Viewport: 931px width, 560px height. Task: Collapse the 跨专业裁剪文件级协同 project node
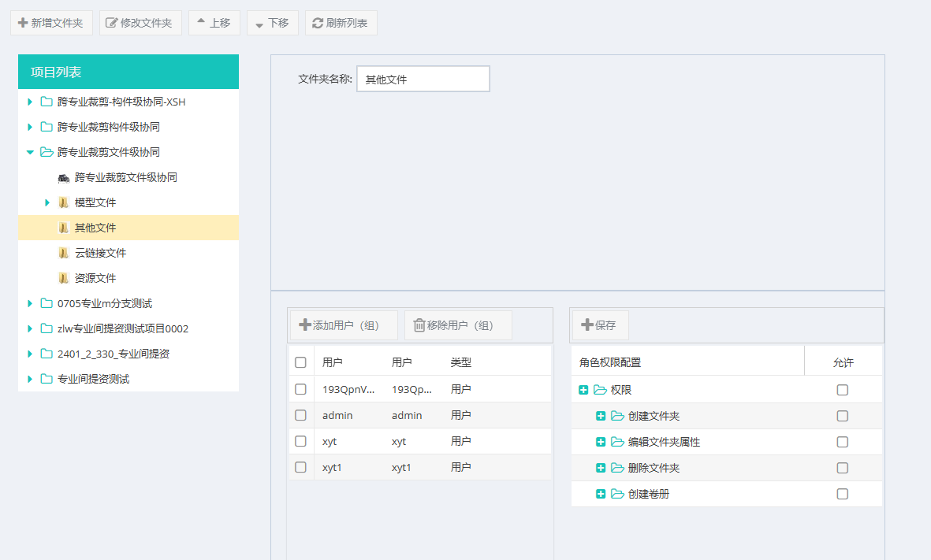pyautogui.click(x=30, y=152)
